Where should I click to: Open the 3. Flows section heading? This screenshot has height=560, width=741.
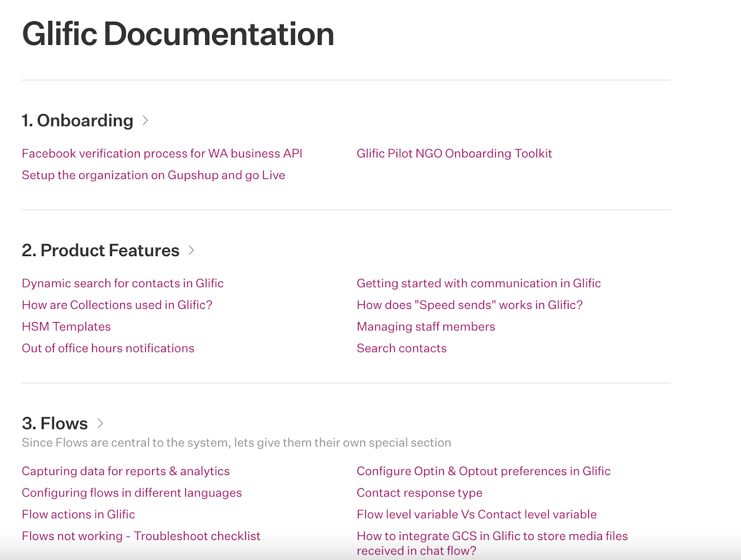pyautogui.click(x=55, y=423)
